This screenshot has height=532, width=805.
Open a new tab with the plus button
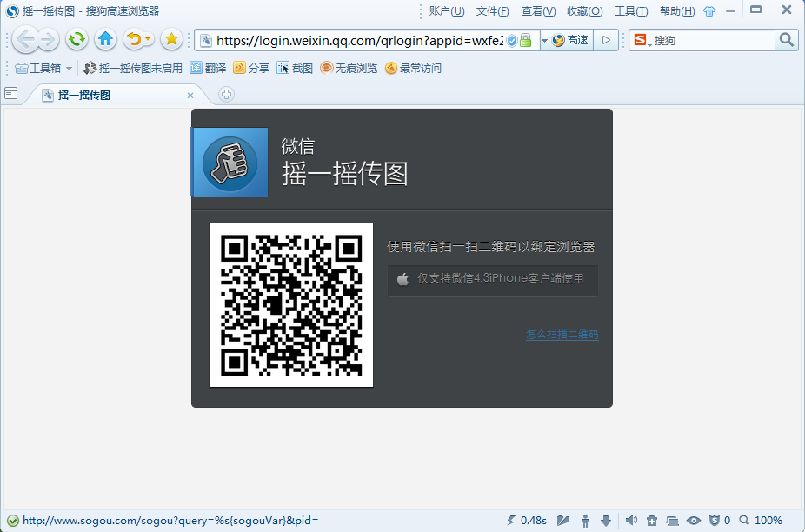coord(226,95)
